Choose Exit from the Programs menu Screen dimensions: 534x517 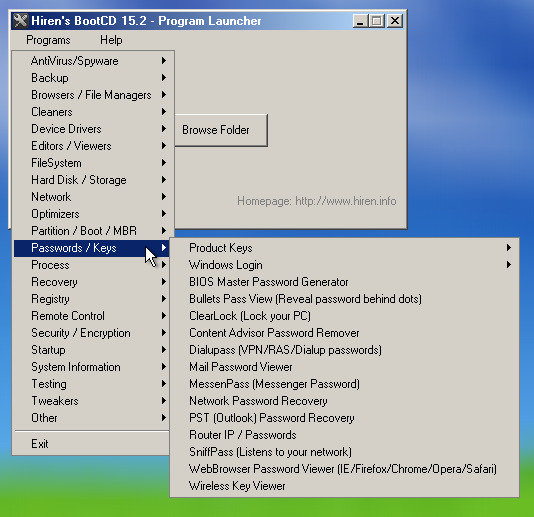coord(91,444)
